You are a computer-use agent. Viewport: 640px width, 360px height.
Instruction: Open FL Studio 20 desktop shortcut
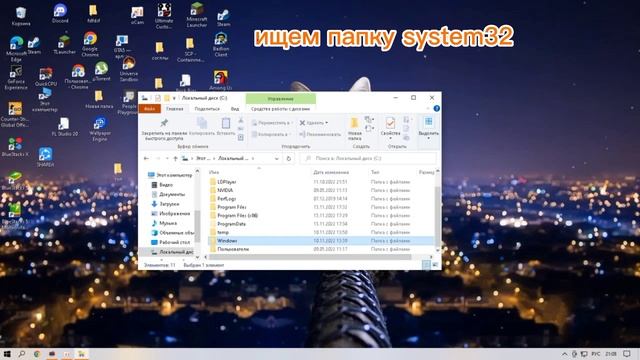[x=64, y=127]
